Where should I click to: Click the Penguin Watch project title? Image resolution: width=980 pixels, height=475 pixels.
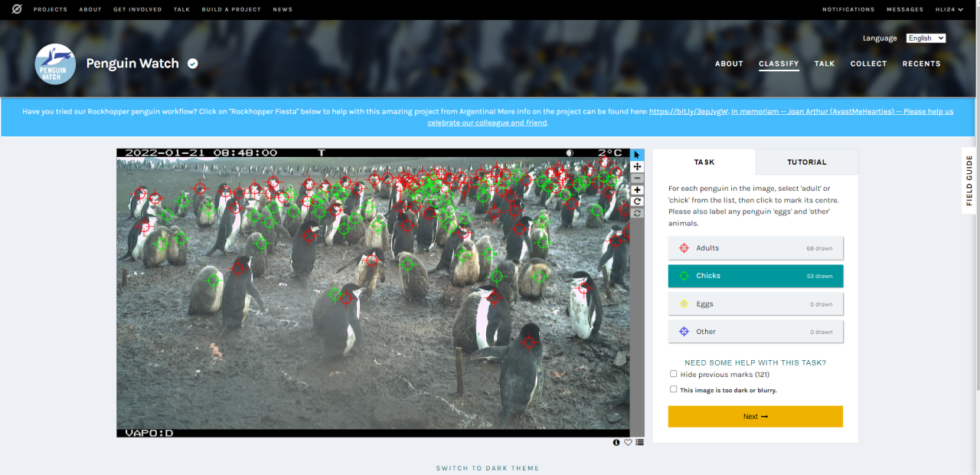tap(132, 64)
